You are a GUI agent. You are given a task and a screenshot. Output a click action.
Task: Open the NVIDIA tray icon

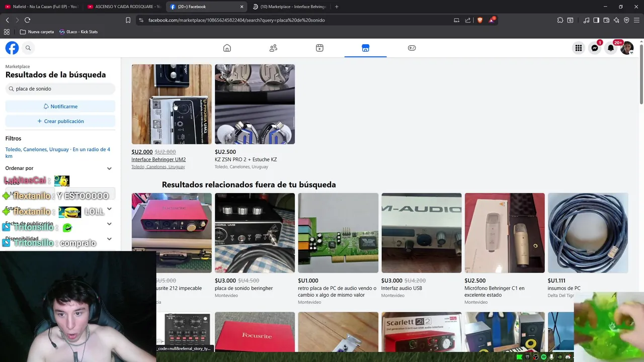[x=560, y=357]
